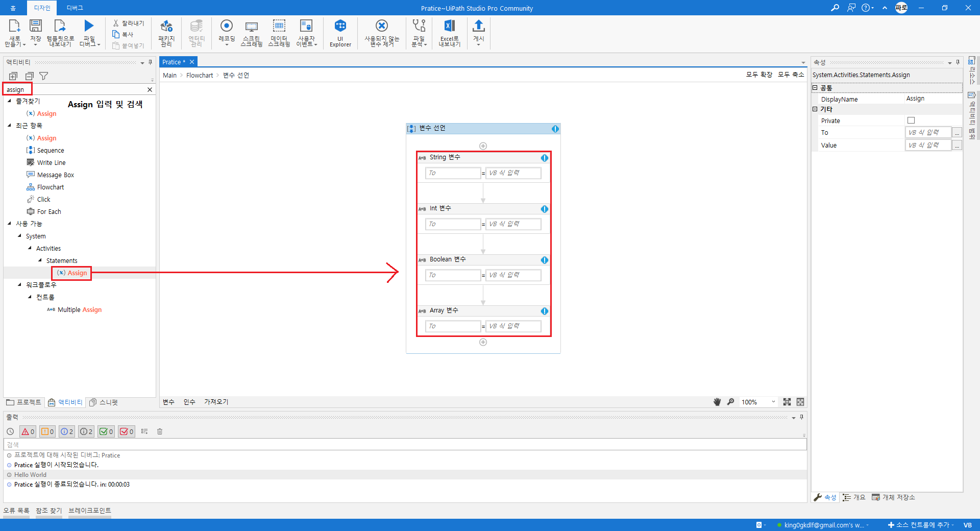
Task: Open the 스니펫 panel tab
Action: (104, 402)
